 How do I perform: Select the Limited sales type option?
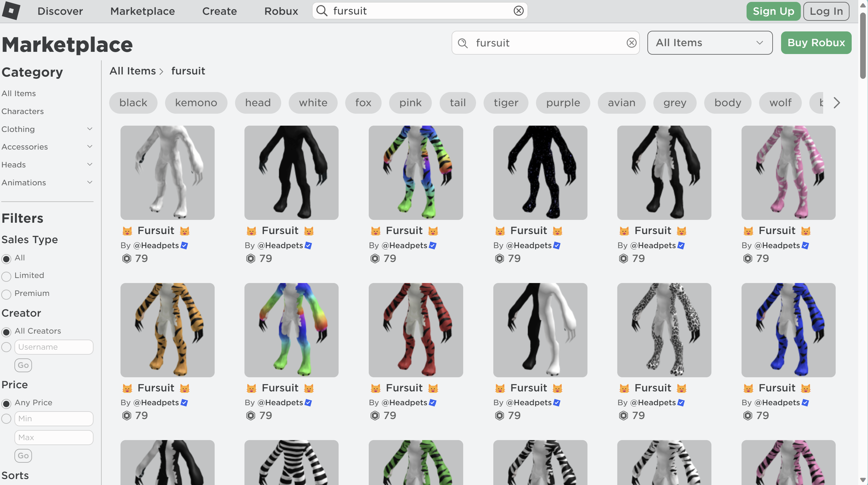pos(6,276)
